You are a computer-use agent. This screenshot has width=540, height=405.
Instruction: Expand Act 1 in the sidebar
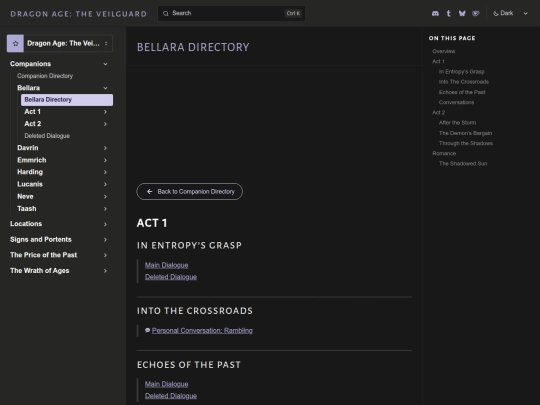[x=105, y=112]
